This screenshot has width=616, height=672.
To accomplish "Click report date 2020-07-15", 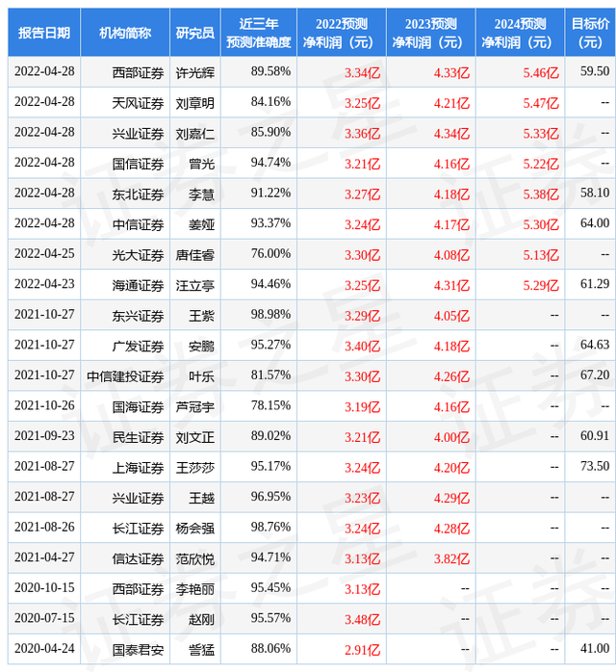I will pyautogui.click(x=44, y=618).
